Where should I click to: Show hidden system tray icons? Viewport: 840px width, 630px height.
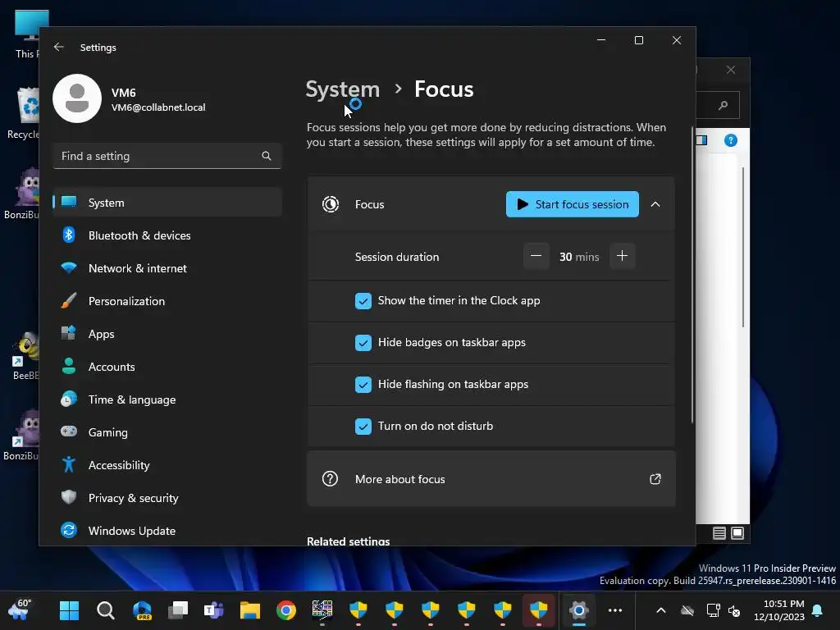coord(661,610)
